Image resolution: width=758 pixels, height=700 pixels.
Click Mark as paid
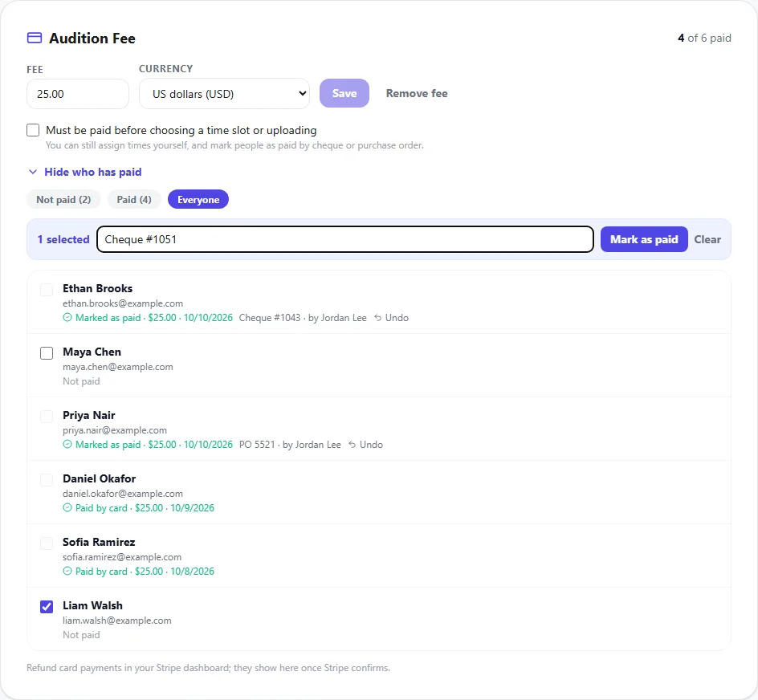(x=644, y=239)
